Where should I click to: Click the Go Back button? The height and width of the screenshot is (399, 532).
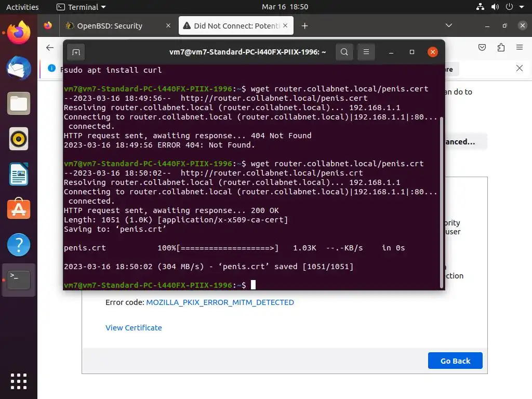(x=455, y=361)
